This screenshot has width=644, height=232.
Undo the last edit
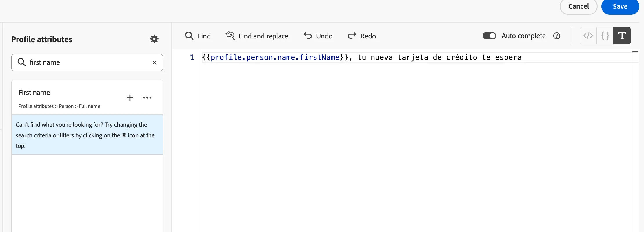click(318, 36)
